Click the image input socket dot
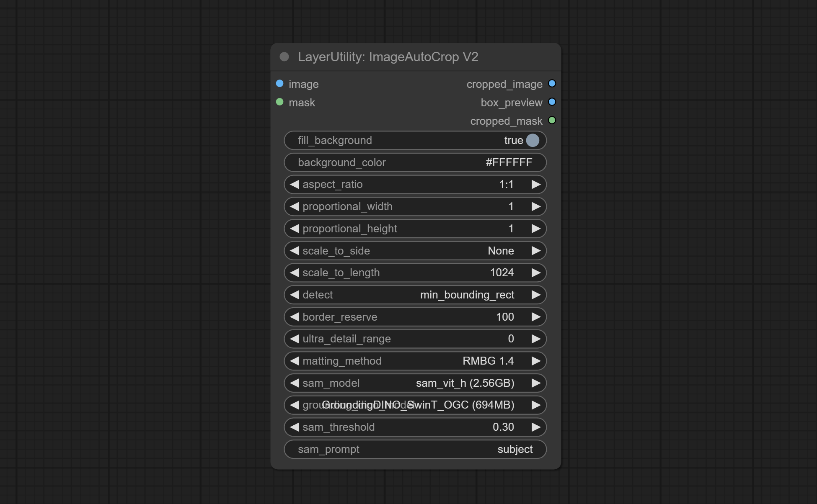Viewport: 817px width, 504px height. point(280,84)
